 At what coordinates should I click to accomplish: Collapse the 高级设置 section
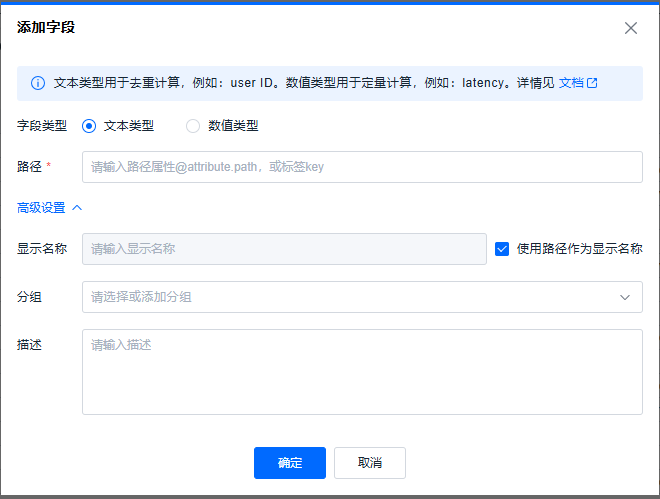click(x=41, y=208)
